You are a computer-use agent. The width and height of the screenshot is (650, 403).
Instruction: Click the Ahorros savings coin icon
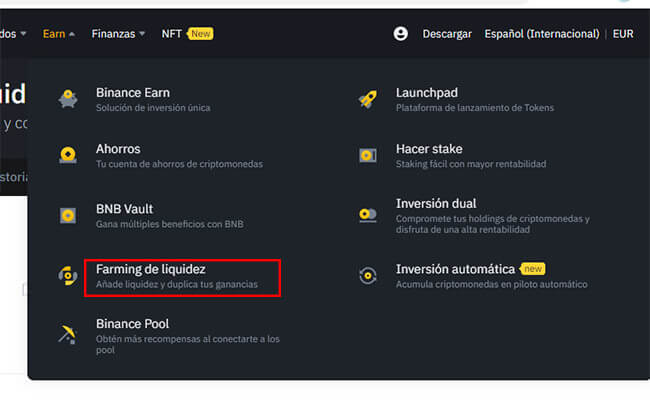(x=68, y=155)
